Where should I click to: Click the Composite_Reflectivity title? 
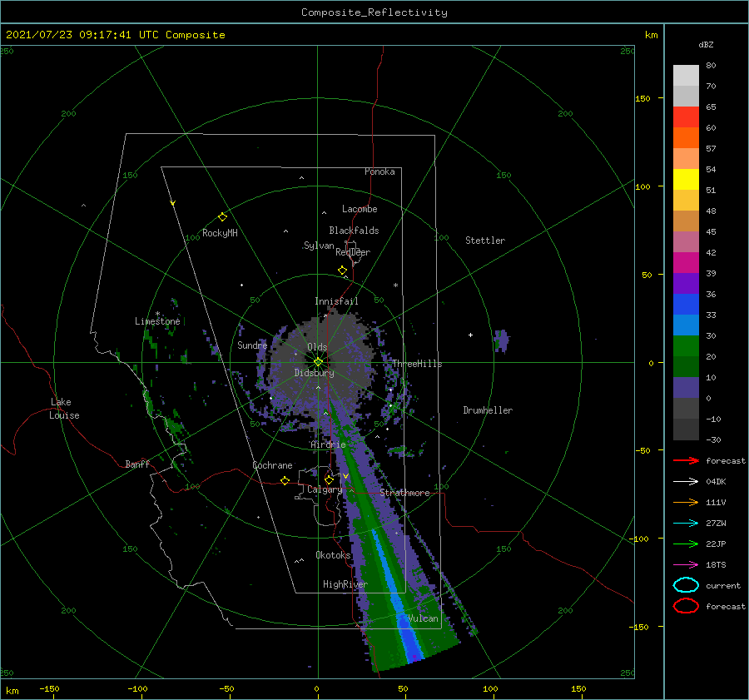374,12
